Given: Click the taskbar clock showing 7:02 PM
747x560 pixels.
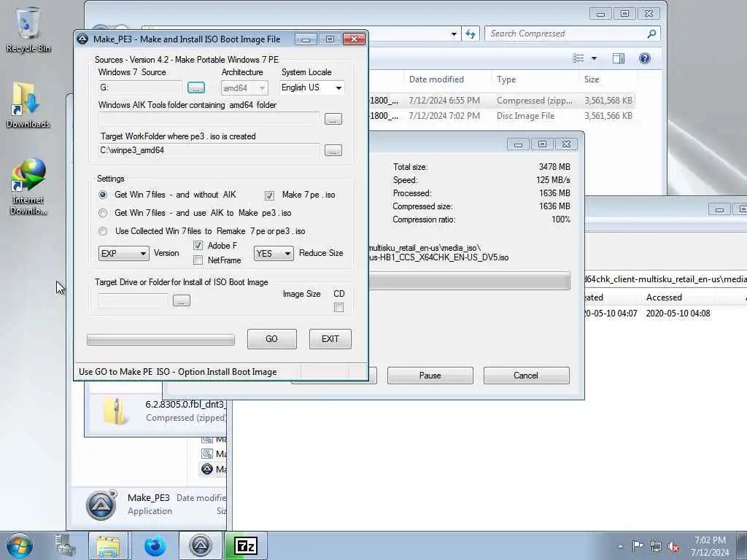Looking at the screenshot, I should click(710, 546).
